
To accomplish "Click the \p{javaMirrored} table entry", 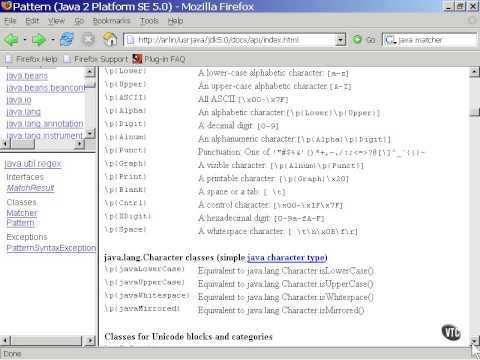I will click(142, 309).
